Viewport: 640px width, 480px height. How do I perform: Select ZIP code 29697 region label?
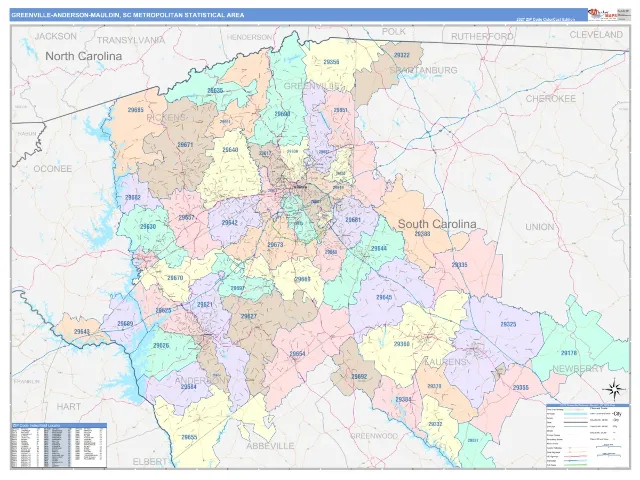tap(238, 288)
